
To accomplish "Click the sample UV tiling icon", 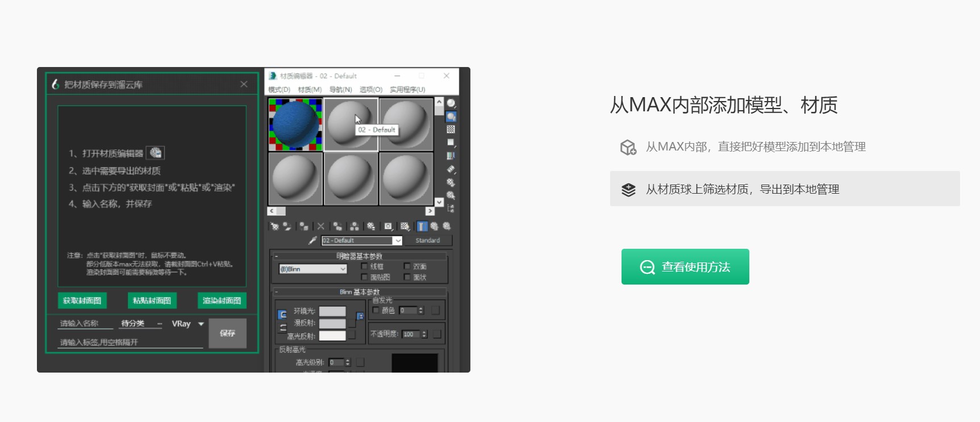I will pos(451,143).
